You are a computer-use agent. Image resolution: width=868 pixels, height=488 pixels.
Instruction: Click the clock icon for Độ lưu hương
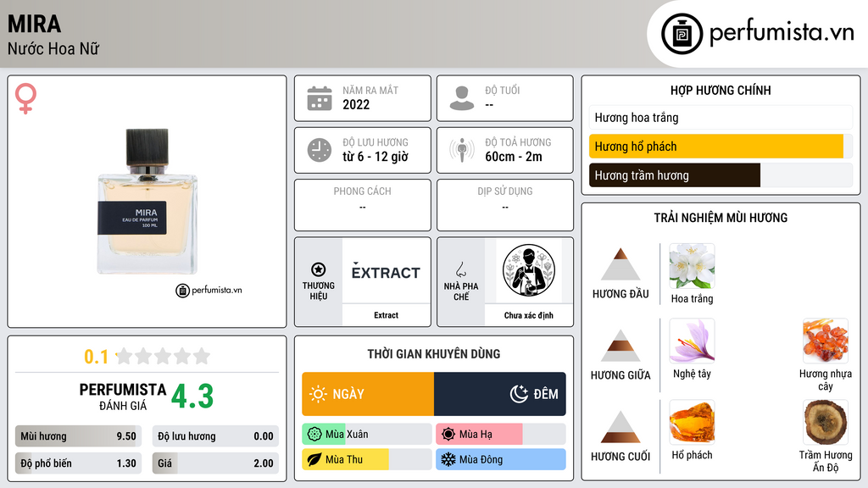(320, 150)
